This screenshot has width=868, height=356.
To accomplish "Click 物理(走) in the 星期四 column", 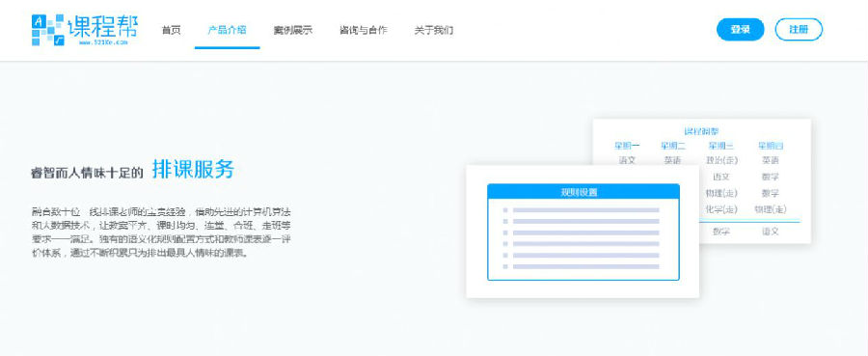I will pyautogui.click(x=771, y=209).
